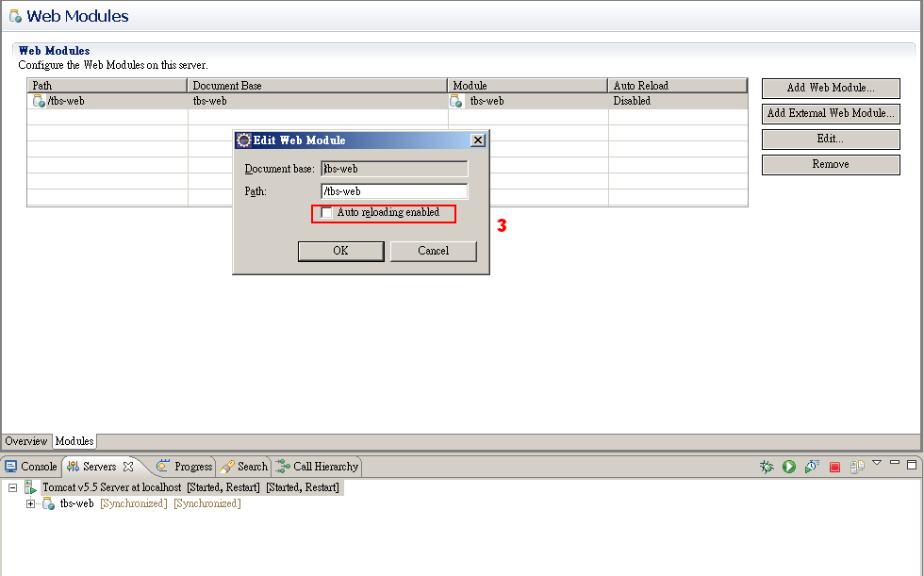Click the Web Modules page title icon

(15, 16)
